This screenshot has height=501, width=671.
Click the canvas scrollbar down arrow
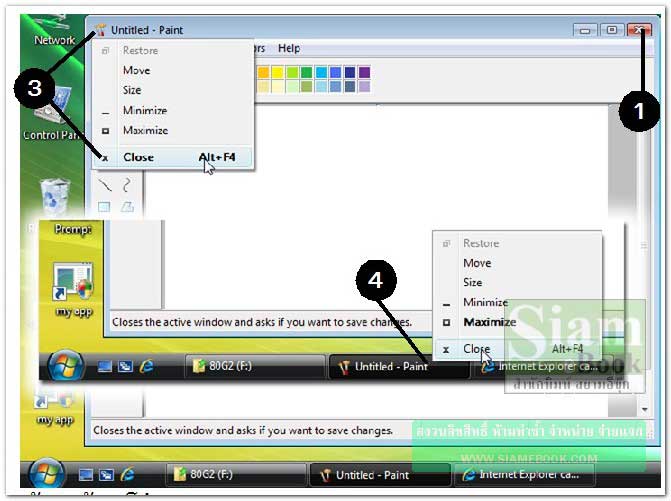(x=644, y=410)
